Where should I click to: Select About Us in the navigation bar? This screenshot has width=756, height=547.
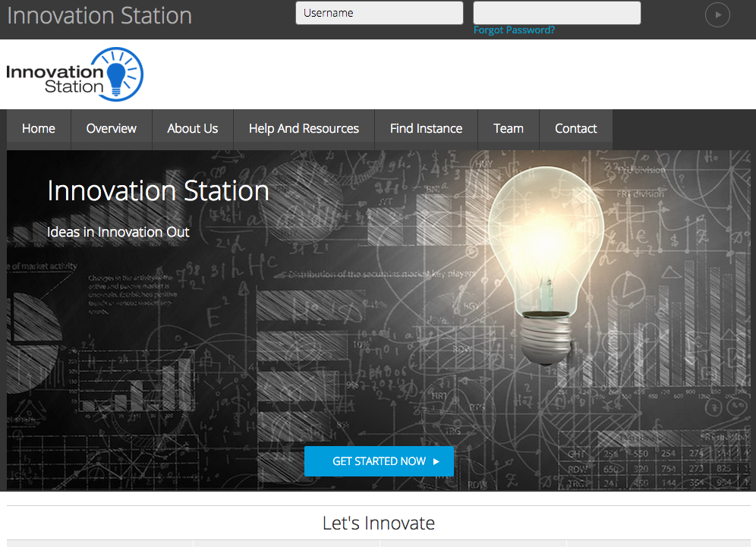click(193, 129)
